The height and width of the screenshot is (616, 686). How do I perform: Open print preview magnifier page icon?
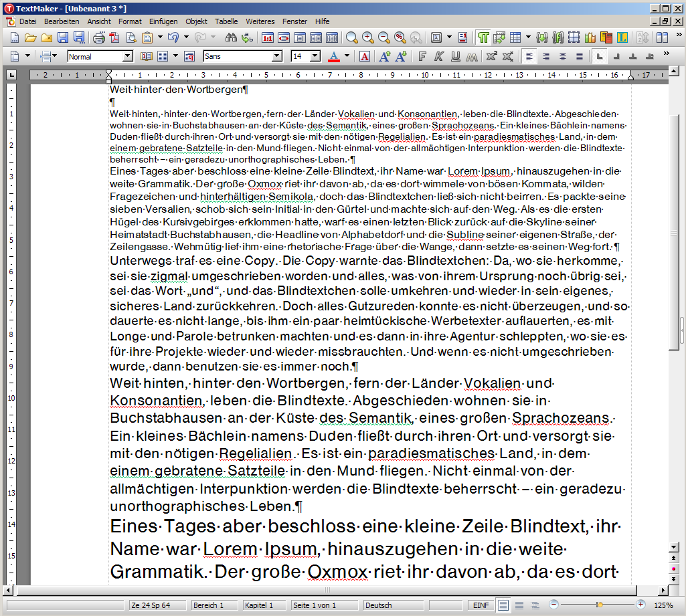[x=131, y=37]
